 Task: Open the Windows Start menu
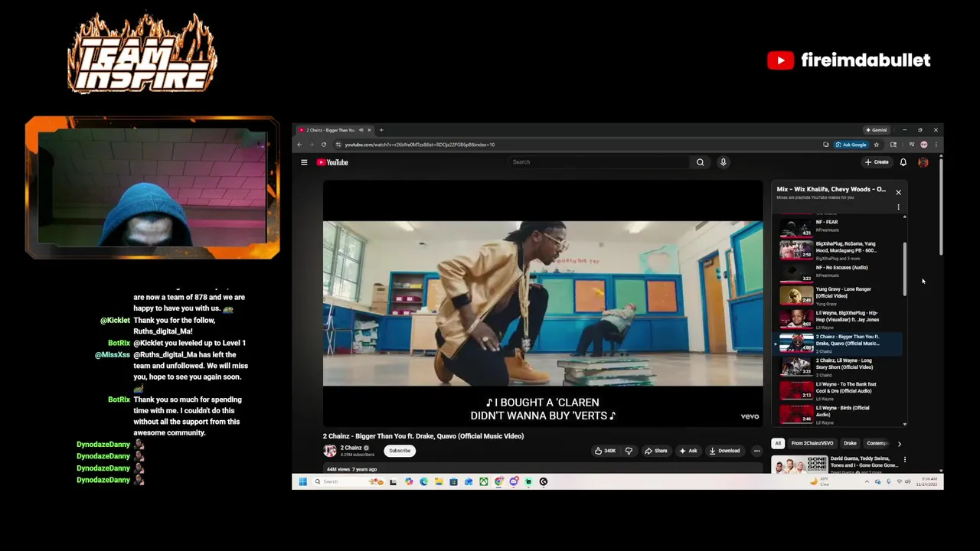tap(302, 481)
